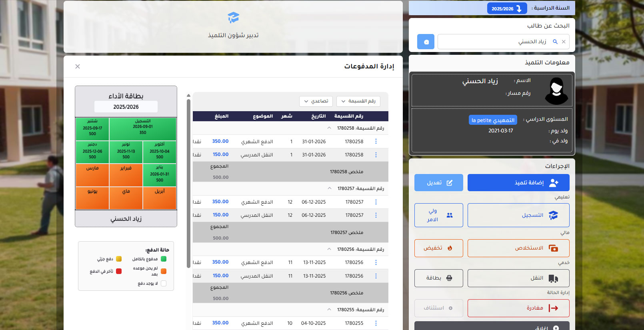Image resolution: width=644 pixels, height=330 pixels.
Task: Open the تصاعدي sort order dropdown
Action: [x=316, y=101]
